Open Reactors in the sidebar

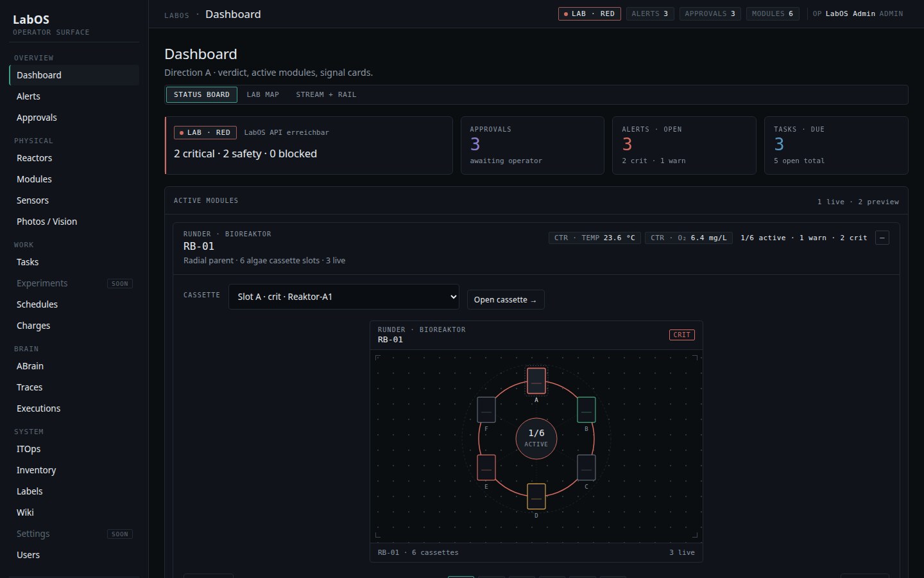tap(74, 158)
